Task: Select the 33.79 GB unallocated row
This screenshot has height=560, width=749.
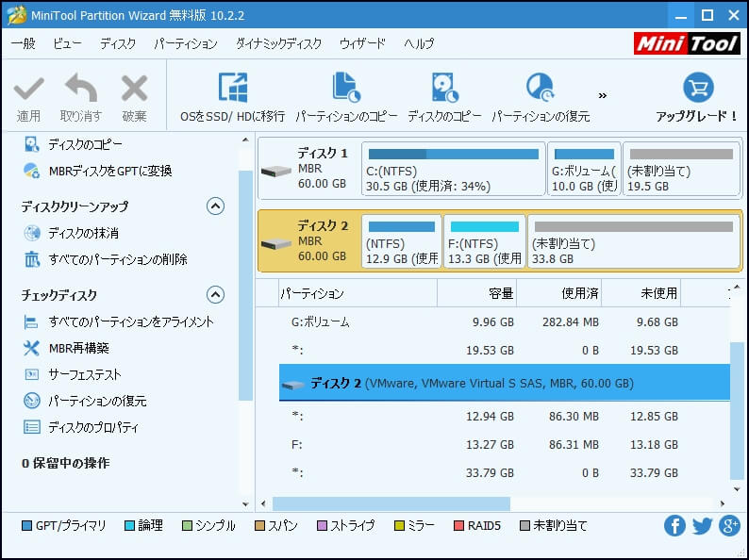Action: pos(505,472)
